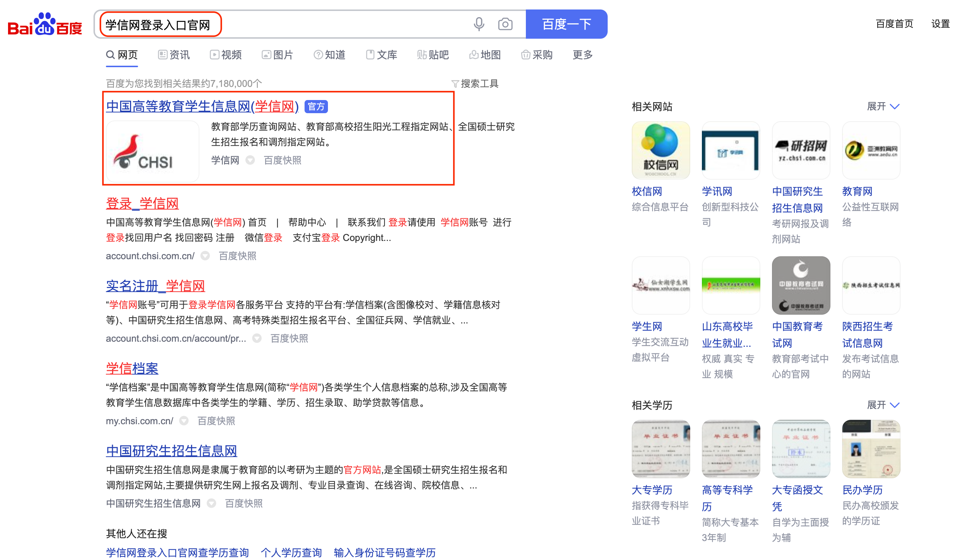
Task: Open the 校信网 site thumbnail
Action: 660,150
